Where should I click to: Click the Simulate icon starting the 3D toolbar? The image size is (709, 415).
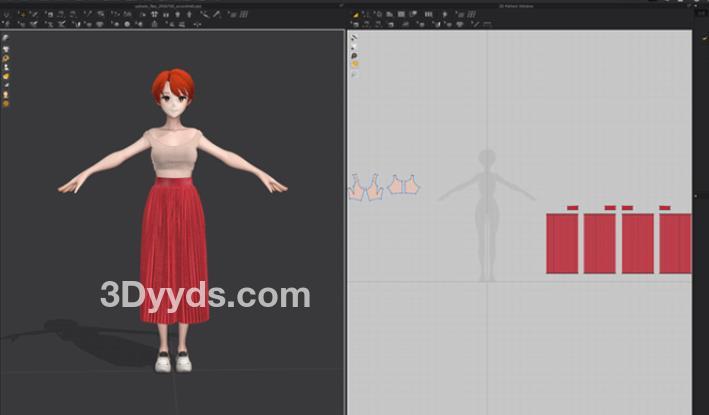[5, 14]
